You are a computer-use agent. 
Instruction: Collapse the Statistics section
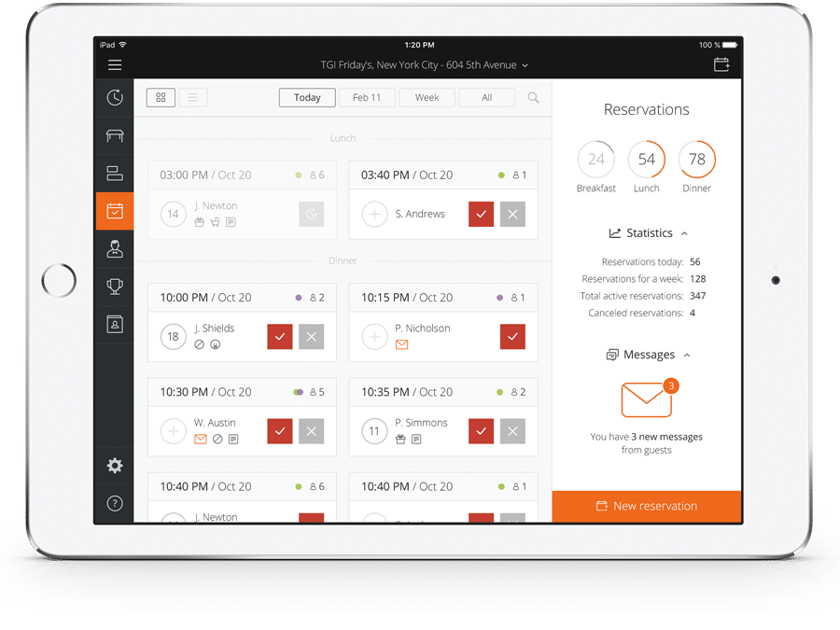(x=684, y=233)
